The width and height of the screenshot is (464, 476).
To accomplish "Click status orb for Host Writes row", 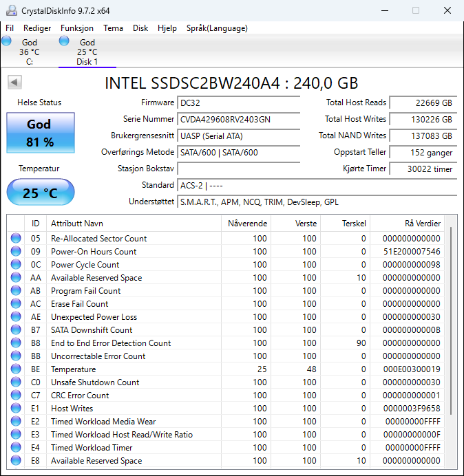I will click(x=16, y=408).
